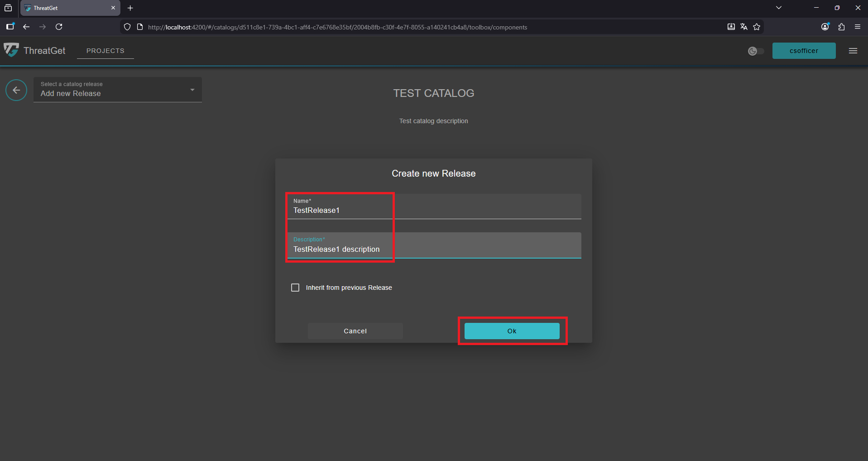The height and width of the screenshot is (461, 868).
Task: Click the tracking protection shield icon
Action: 127,27
